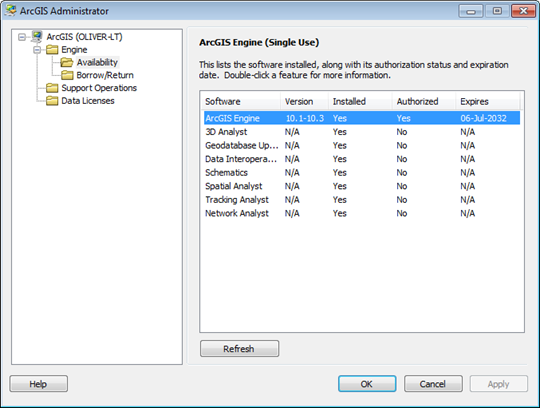Maximize the ArcGIS Administrator window
This screenshot has width=540, height=408.
click(497, 11)
